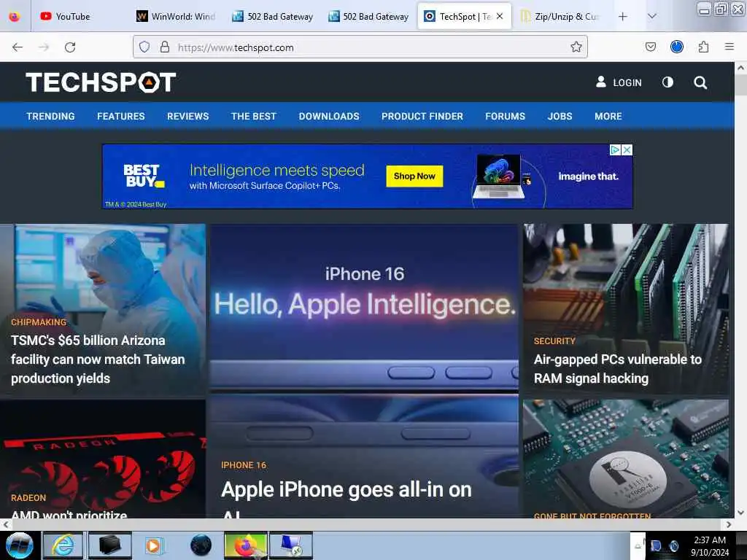The image size is (747, 560).
Task: Click the Firefox taskbar icon
Action: pos(245,545)
